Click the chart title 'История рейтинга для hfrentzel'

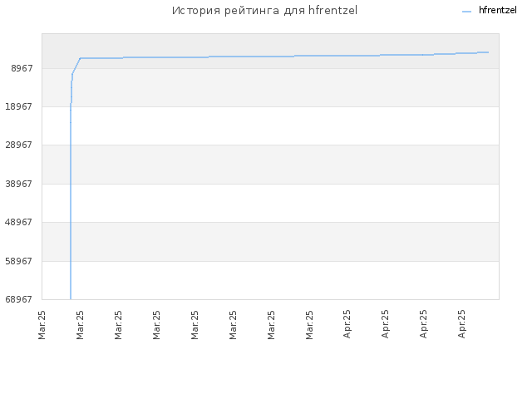pyautogui.click(x=264, y=11)
